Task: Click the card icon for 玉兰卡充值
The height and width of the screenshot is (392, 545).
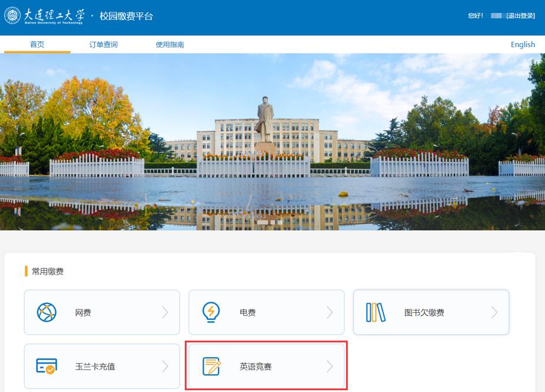Action: point(46,367)
